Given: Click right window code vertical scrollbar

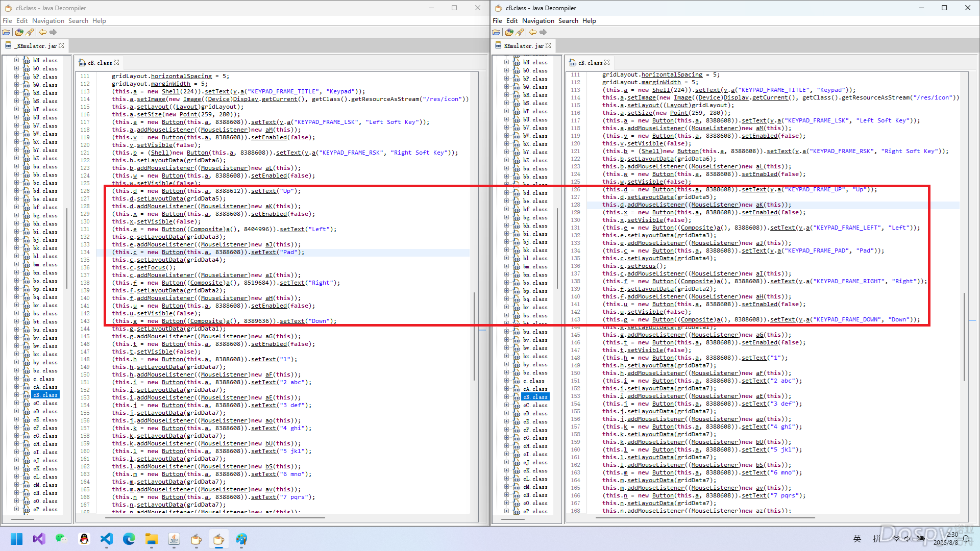Looking at the screenshot, I should pyautogui.click(x=964, y=337).
